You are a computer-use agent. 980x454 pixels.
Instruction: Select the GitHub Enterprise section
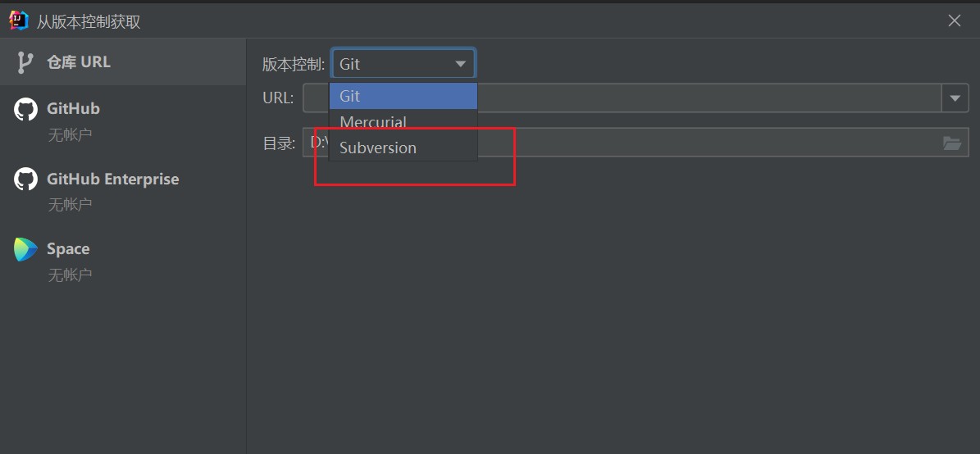[112, 179]
